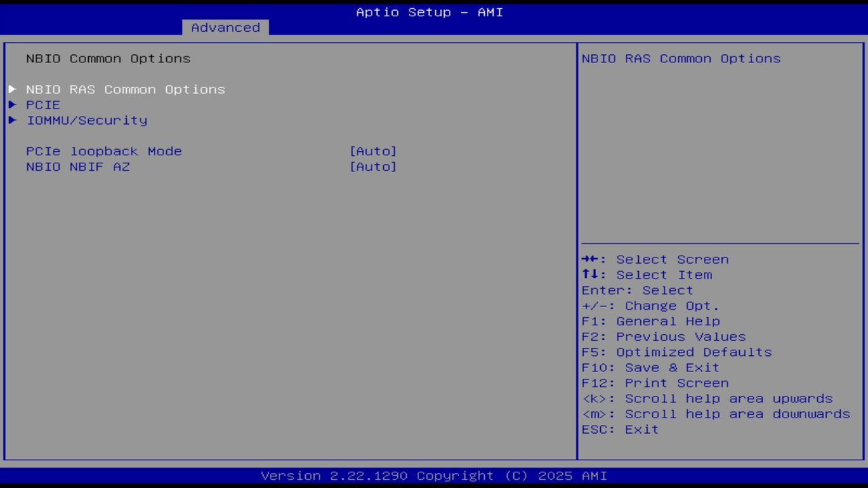This screenshot has width=868, height=488.
Task: Expand the arrow beside PCIE
Action: (12, 105)
